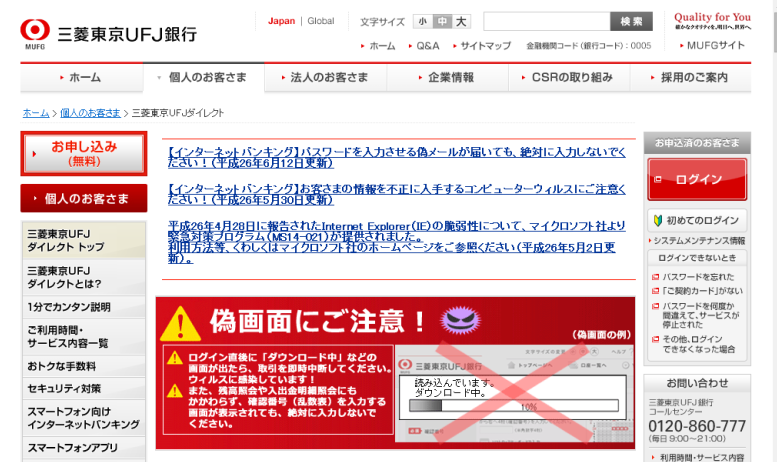Select medium font size 中
This screenshot has height=462, width=777.
(442, 21)
